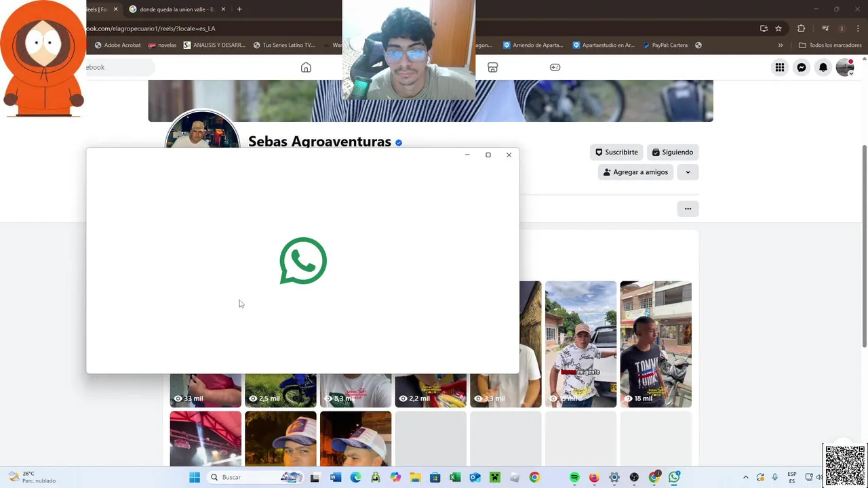Click Sebas Agroaventuras profile picture
The width and height of the screenshot is (868, 488).
[202, 130]
